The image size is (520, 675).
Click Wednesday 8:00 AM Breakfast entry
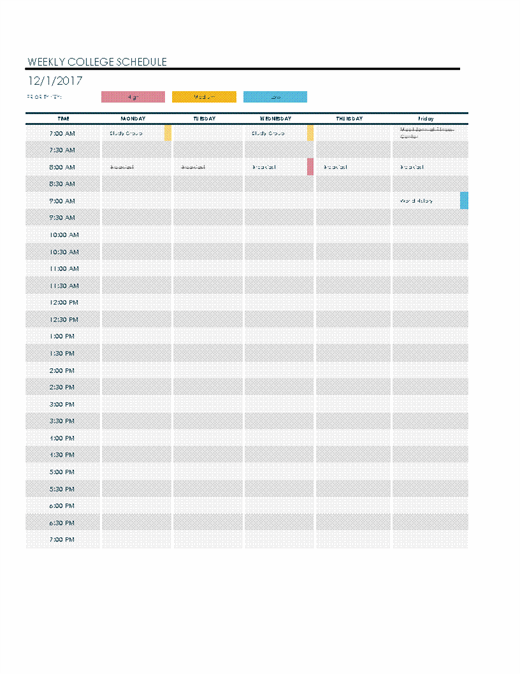point(264,167)
